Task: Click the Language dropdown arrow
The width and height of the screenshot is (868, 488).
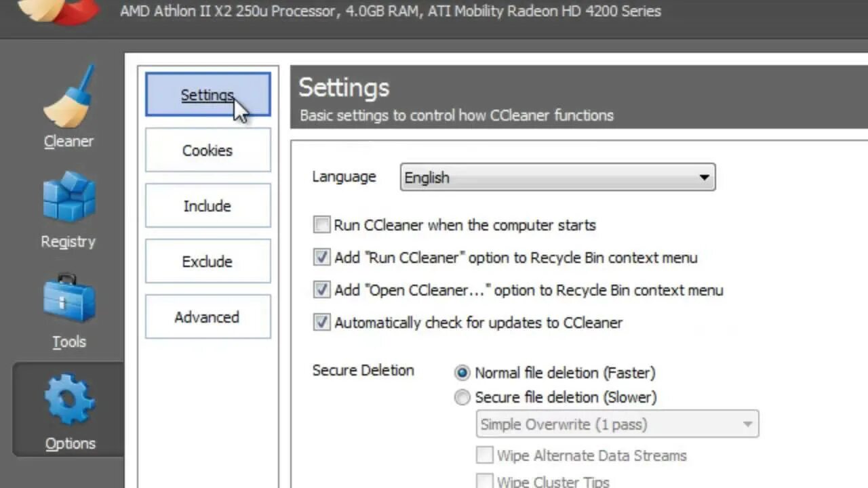Action: coord(705,178)
